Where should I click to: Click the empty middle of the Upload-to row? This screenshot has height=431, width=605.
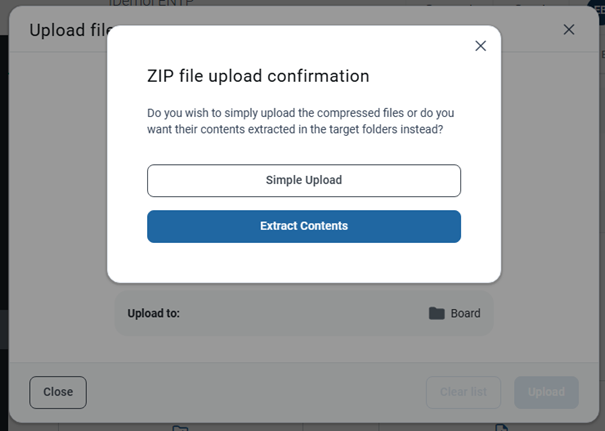[300, 313]
